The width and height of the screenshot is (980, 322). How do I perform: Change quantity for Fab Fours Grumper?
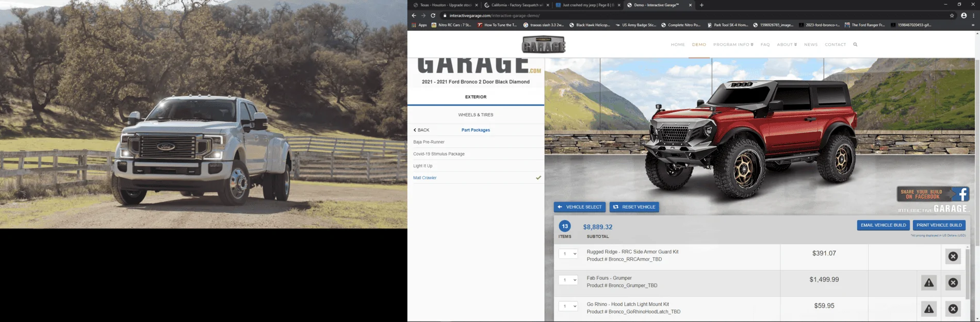pyautogui.click(x=568, y=280)
